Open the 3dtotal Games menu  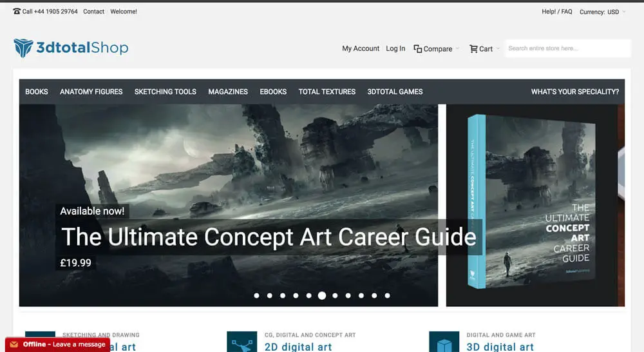pyautogui.click(x=395, y=92)
